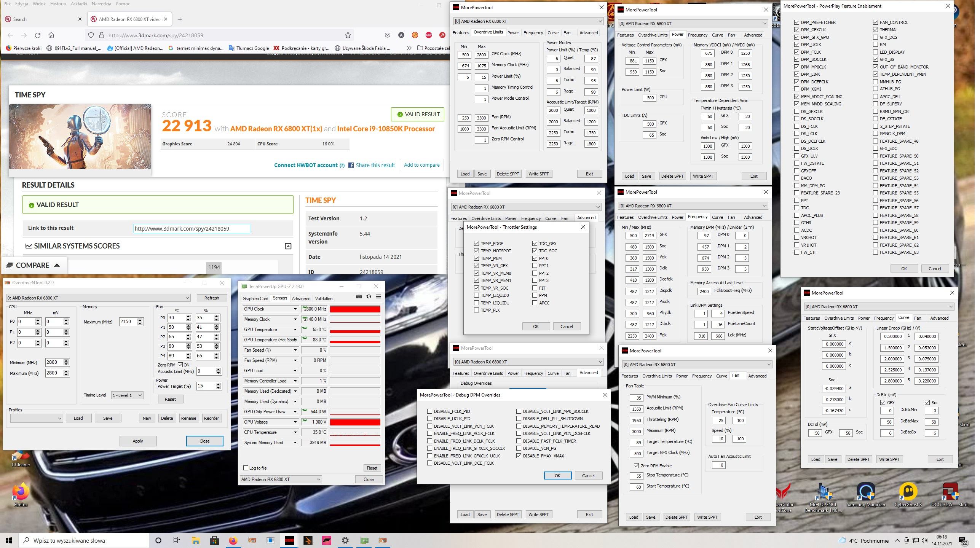Click Apply in OverdriveNTool
This screenshot has height=548, width=980.
point(138,441)
